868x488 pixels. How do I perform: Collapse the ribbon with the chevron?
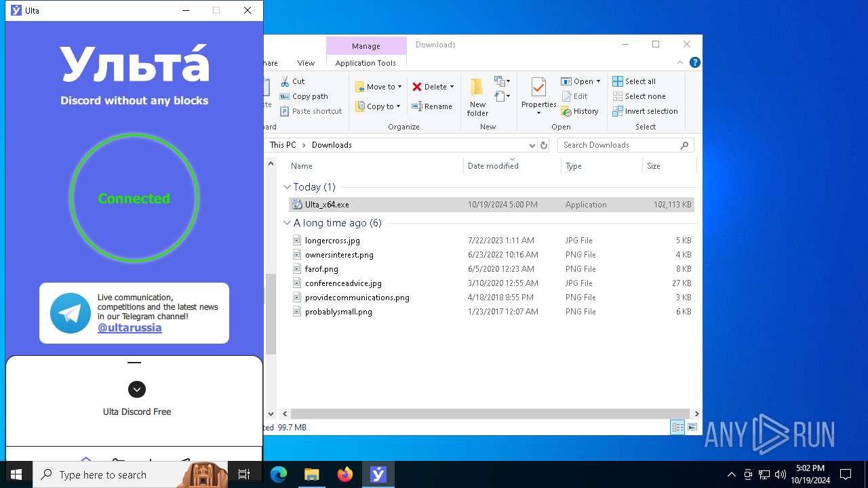(679, 62)
